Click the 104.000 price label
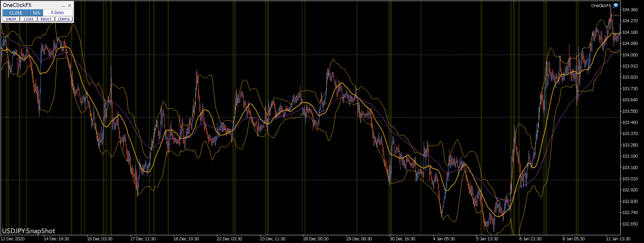 pyautogui.click(x=630, y=55)
